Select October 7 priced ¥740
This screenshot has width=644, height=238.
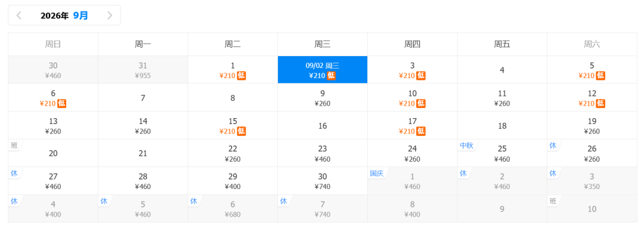tap(323, 209)
